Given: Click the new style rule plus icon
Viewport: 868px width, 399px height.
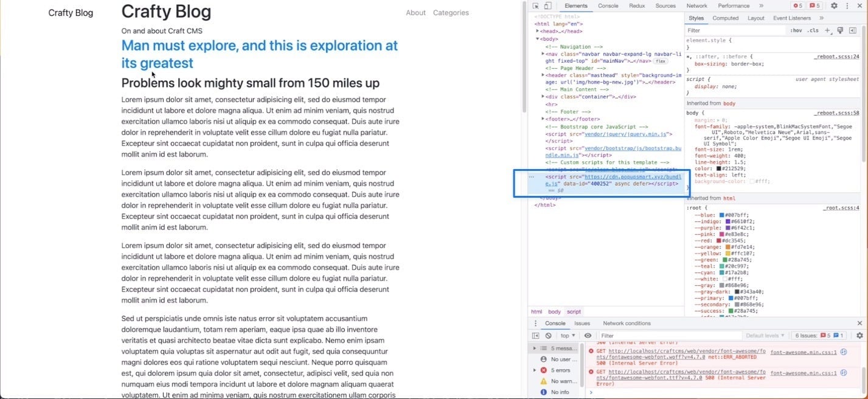Looking at the screenshot, I should pos(827,30).
